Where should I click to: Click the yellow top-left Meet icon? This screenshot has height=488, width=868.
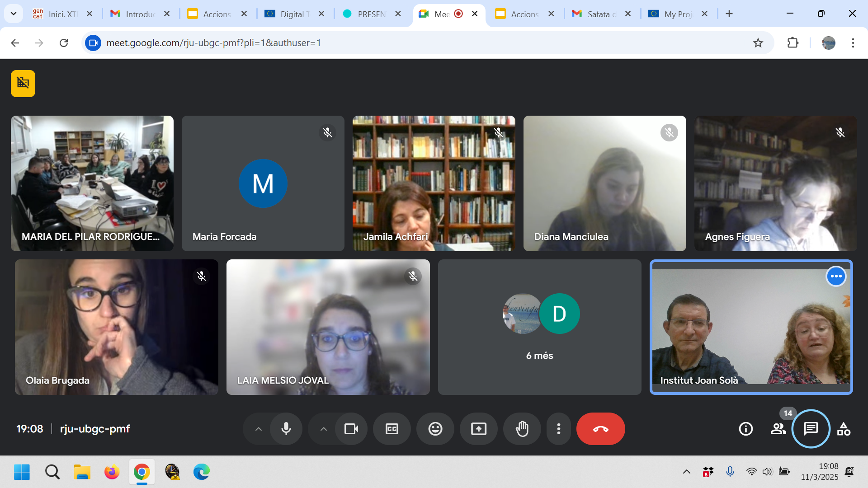tap(23, 84)
